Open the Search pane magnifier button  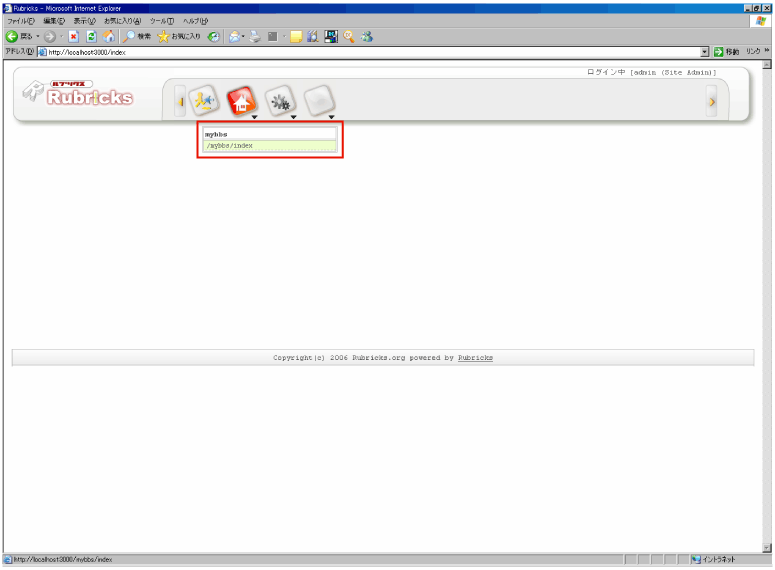pos(137,37)
